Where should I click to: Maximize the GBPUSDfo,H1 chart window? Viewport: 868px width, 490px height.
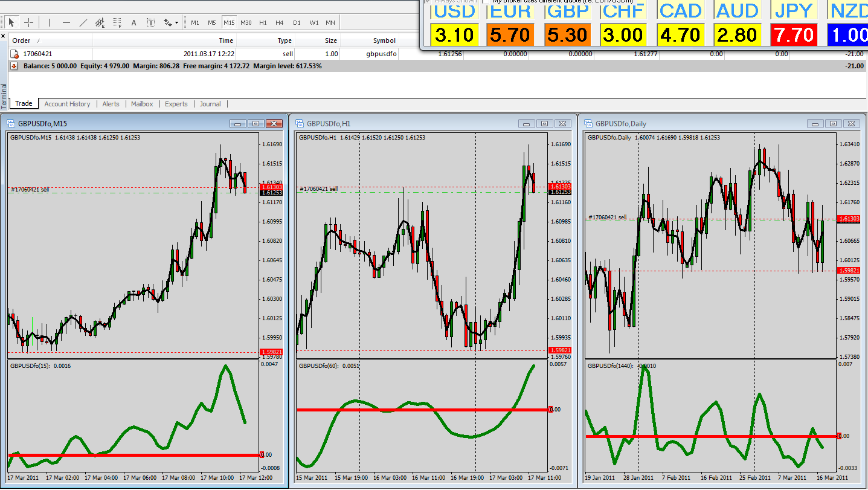pos(544,123)
